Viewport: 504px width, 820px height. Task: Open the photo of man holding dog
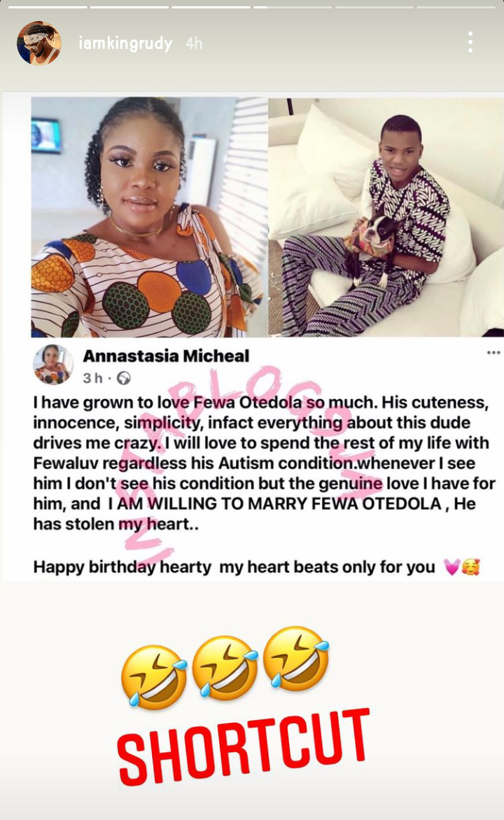[x=386, y=217]
